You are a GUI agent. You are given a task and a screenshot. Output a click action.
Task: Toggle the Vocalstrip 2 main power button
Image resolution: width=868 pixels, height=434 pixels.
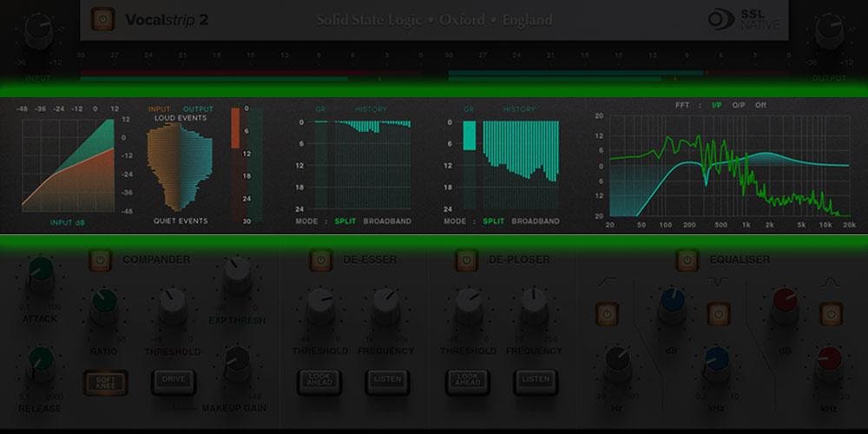click(x=102, y=19)
